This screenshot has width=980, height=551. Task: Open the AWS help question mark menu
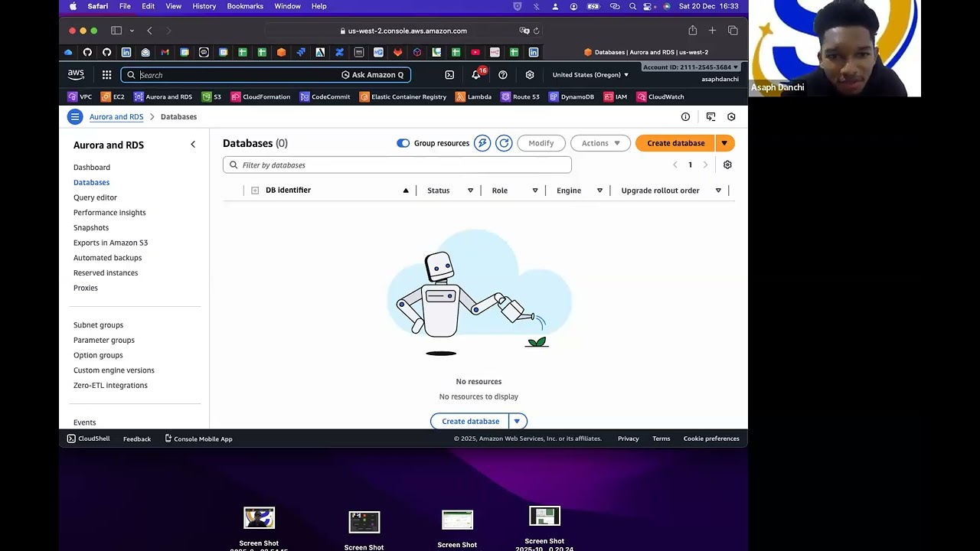[503, 75]
